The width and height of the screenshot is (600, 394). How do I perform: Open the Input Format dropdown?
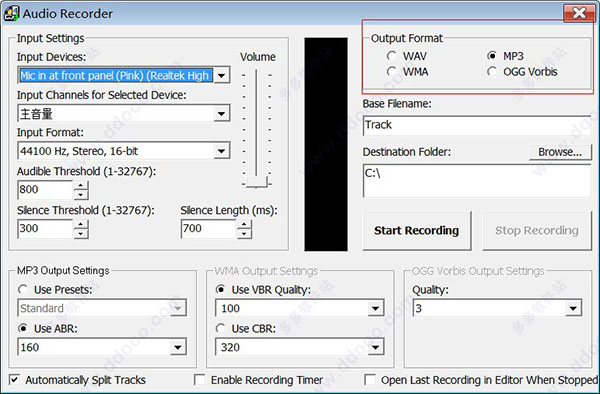pos(221,151)
